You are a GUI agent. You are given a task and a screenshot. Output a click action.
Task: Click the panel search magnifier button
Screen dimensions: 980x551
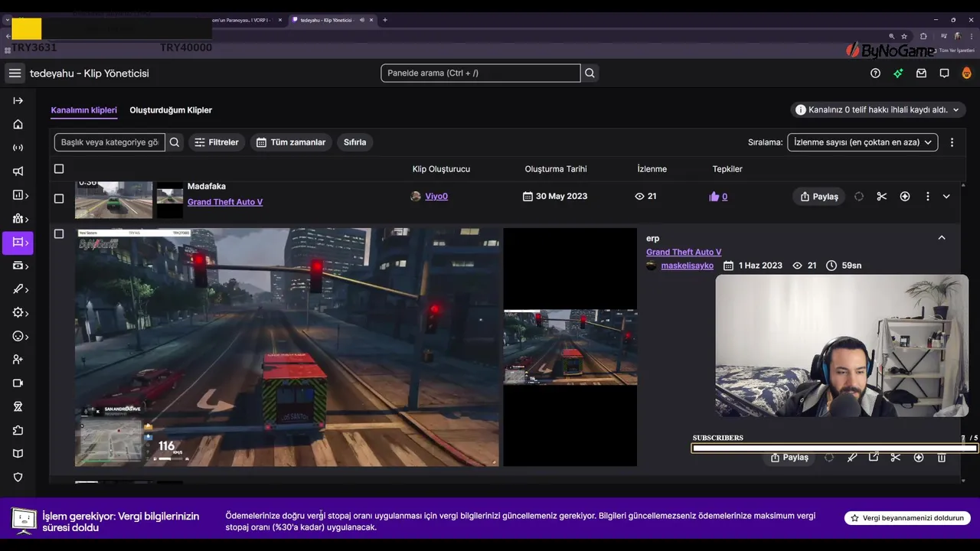(590, 73)
